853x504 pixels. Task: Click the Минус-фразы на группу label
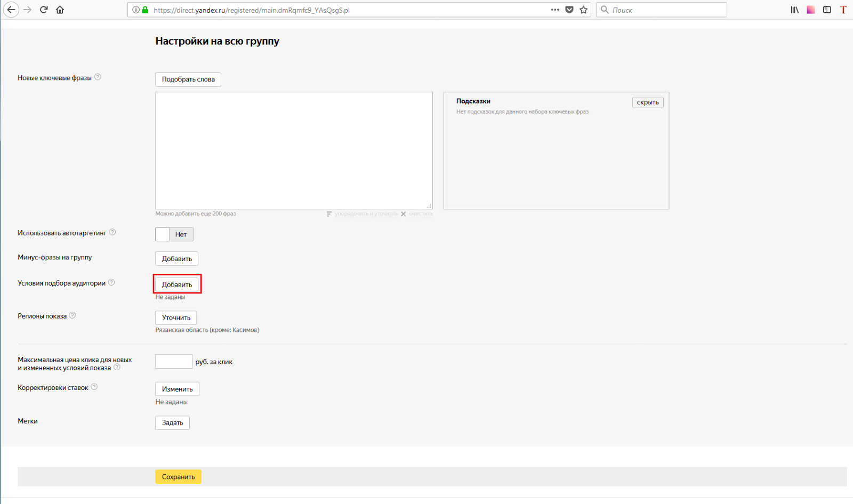[x=55, y=257]
